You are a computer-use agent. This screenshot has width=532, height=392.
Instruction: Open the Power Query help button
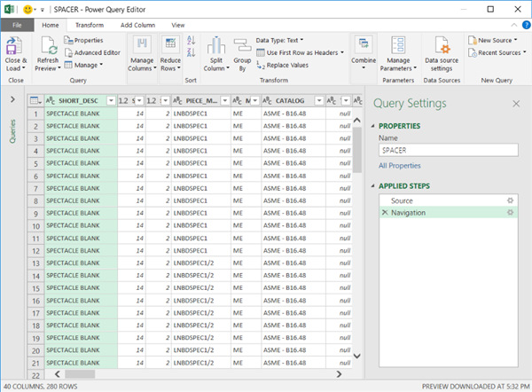pos(526,25)
